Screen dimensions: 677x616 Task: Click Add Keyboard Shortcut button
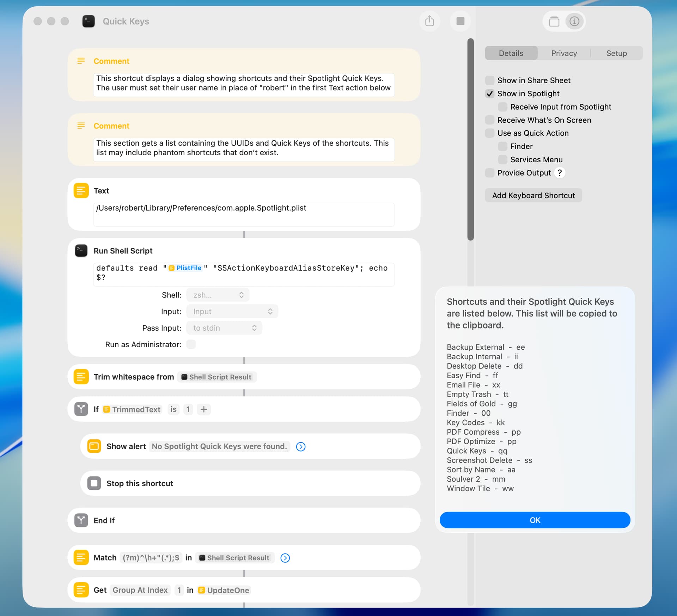point(533,195)
